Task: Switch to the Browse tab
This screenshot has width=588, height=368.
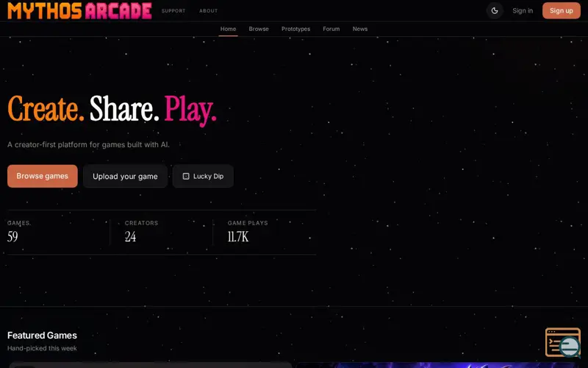Action: (x=259, y=29)
